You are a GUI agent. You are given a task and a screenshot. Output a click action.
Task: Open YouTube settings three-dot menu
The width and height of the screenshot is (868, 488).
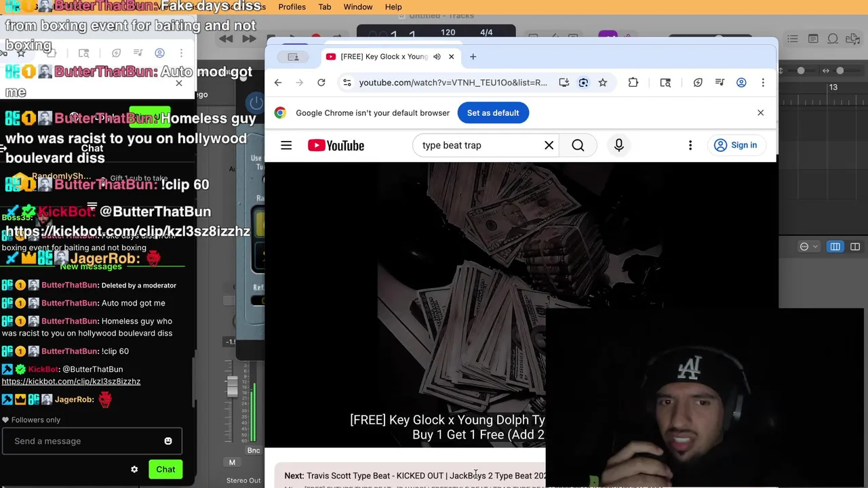point(690,145)
